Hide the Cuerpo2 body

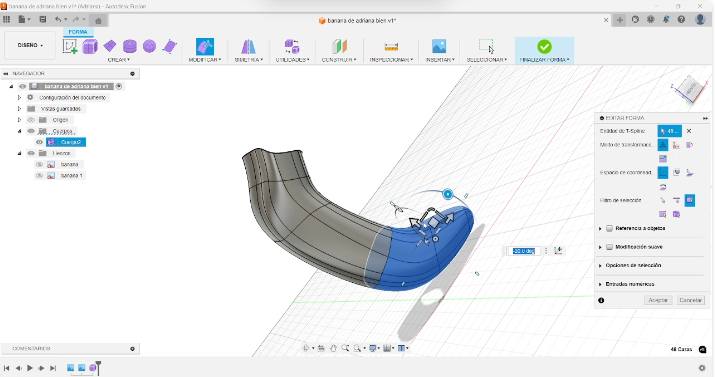click(x=39, y=142)
